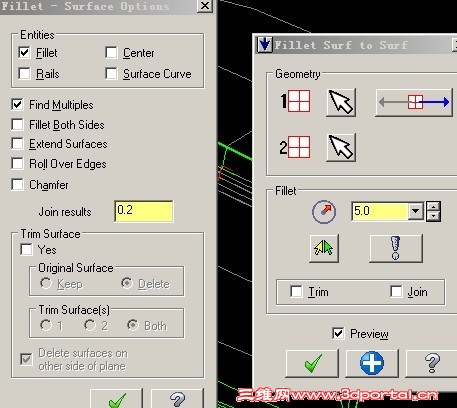Increase radius with spinner up arrow
The height and width of the screenshot is (408, 457).
click(433, 206)
